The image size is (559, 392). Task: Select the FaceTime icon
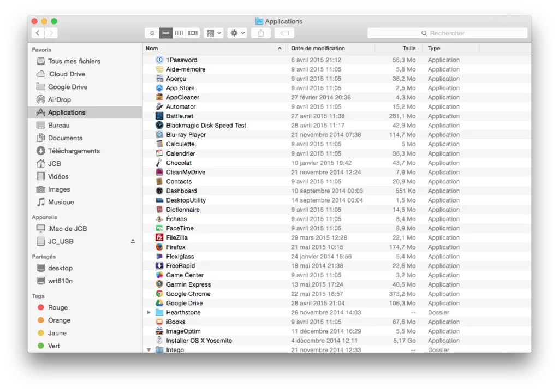[x=159, y=228]
